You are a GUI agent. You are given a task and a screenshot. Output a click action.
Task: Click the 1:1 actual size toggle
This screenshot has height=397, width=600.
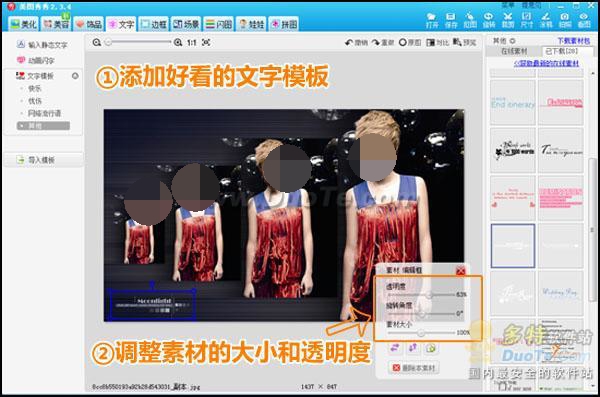pyautogui.click(x=191, y=42)
